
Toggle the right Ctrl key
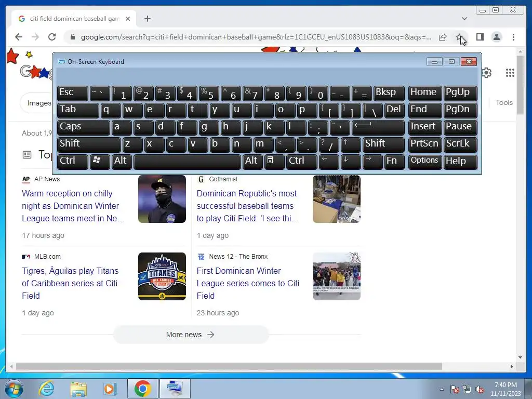pos(302,161)
